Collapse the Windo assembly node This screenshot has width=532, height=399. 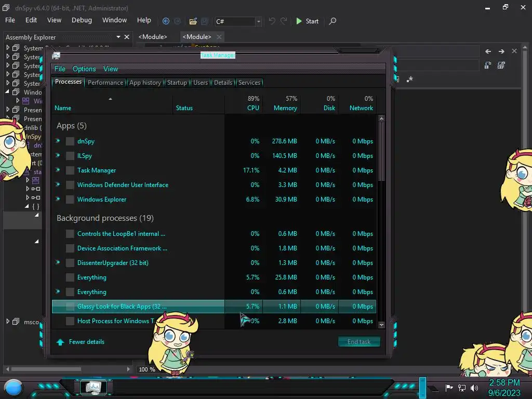7,91
